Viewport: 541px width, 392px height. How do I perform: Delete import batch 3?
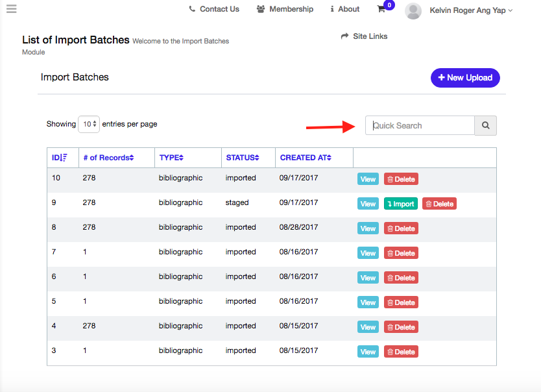point(401,352)
